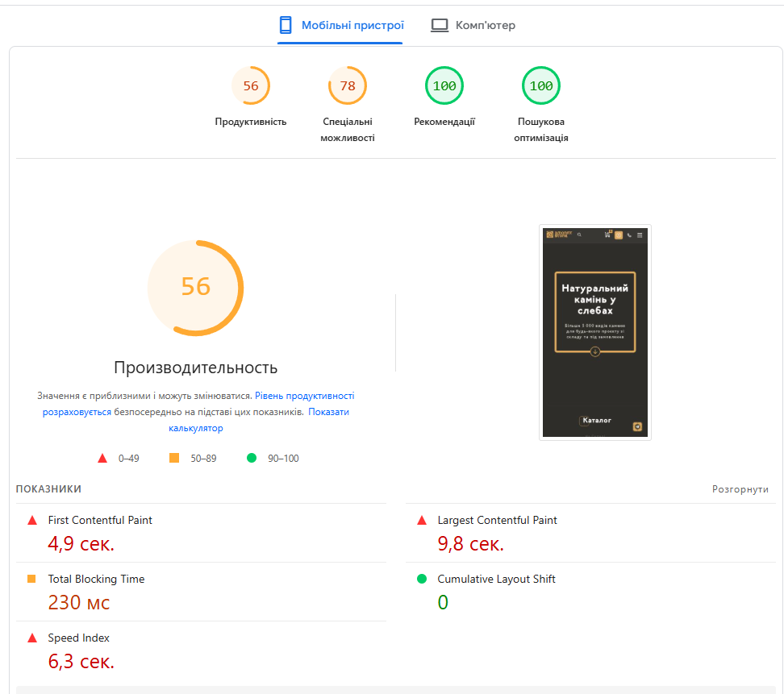784x694 pixels.
Task: Expand the metrics with Розгорнути
Action: click(740, 489)
